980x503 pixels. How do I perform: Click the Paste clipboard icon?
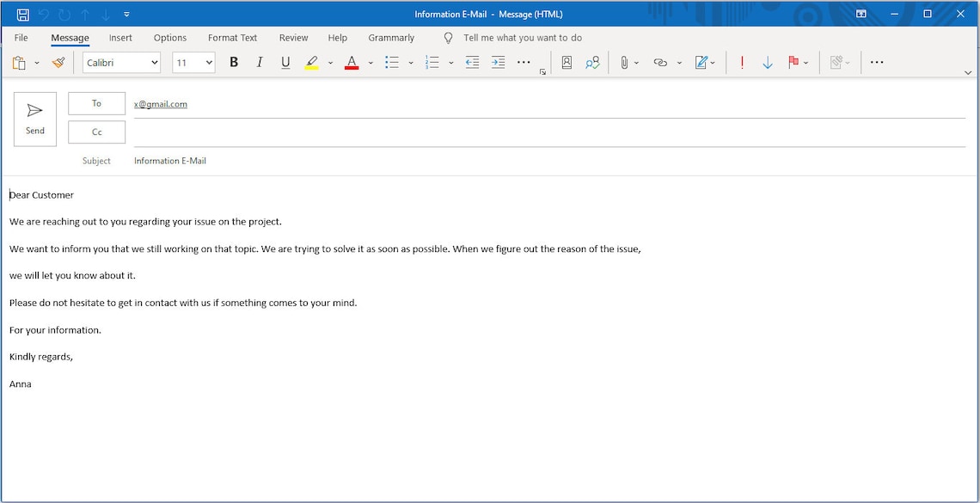tap(20, 63)
